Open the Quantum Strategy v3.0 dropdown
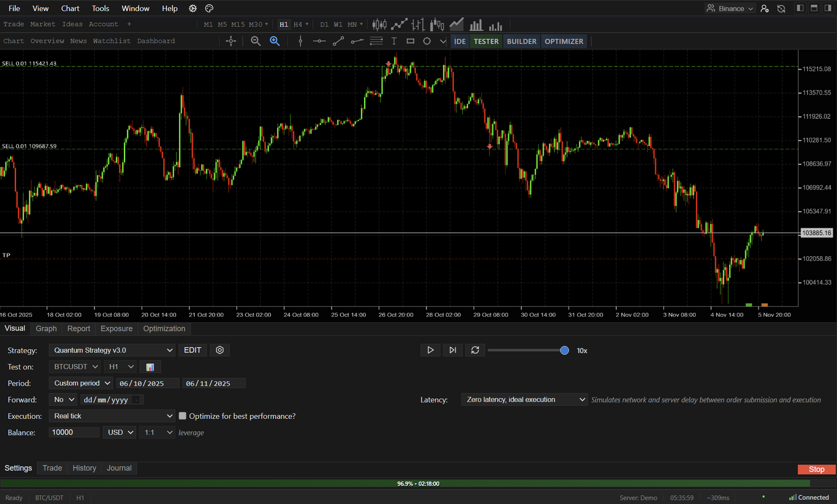 (111, 350)
